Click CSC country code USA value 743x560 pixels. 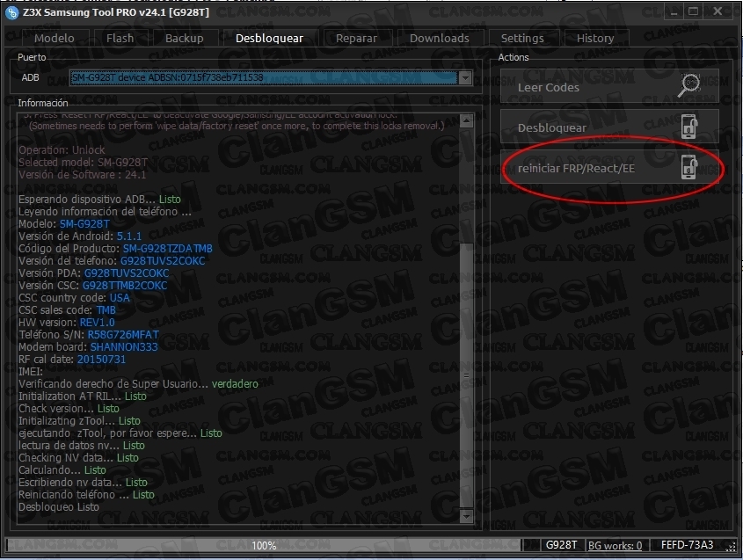tap(120, 297)
